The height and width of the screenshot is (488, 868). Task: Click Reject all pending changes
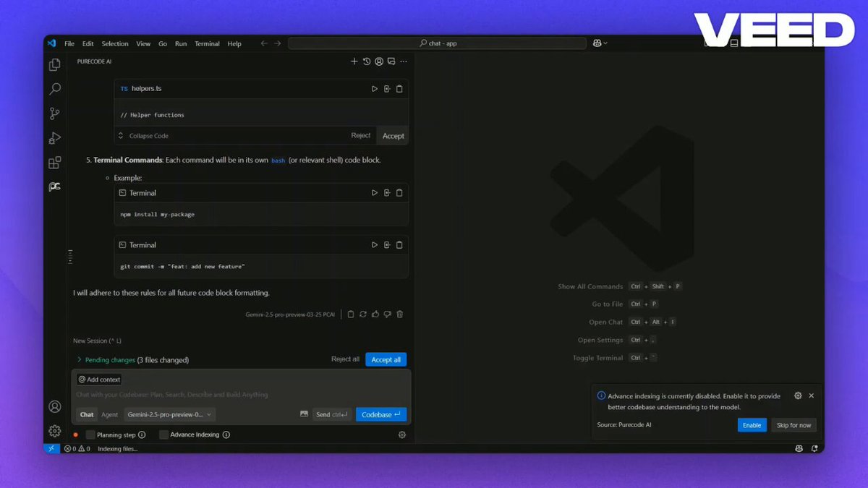tap(345, 359)
